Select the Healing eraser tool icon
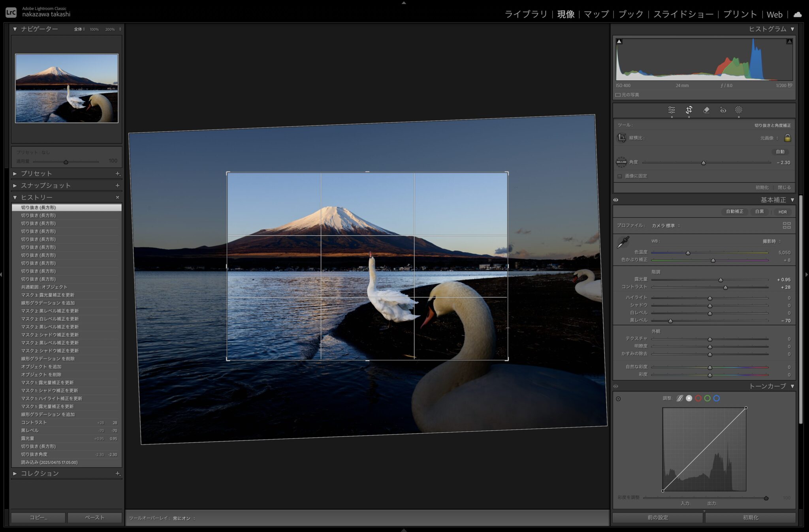Image resolution: width=809 pixels, height=532 pixels. point(706,110)
